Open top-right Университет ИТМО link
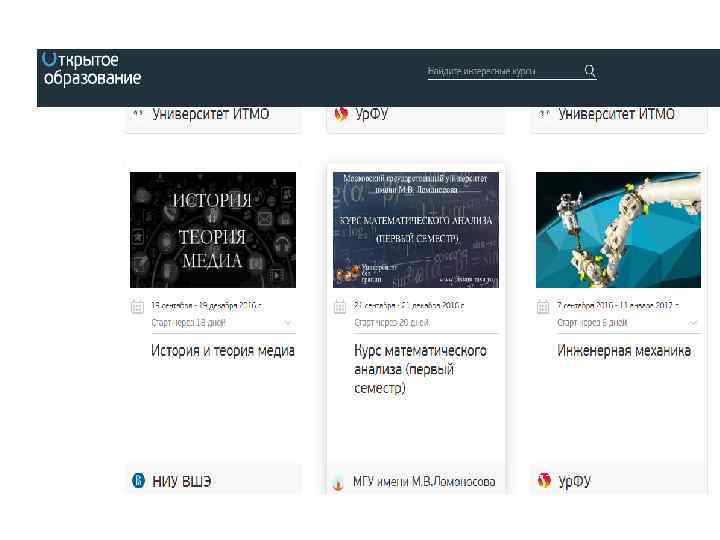 pyautogui.click(x=617, y=114)
